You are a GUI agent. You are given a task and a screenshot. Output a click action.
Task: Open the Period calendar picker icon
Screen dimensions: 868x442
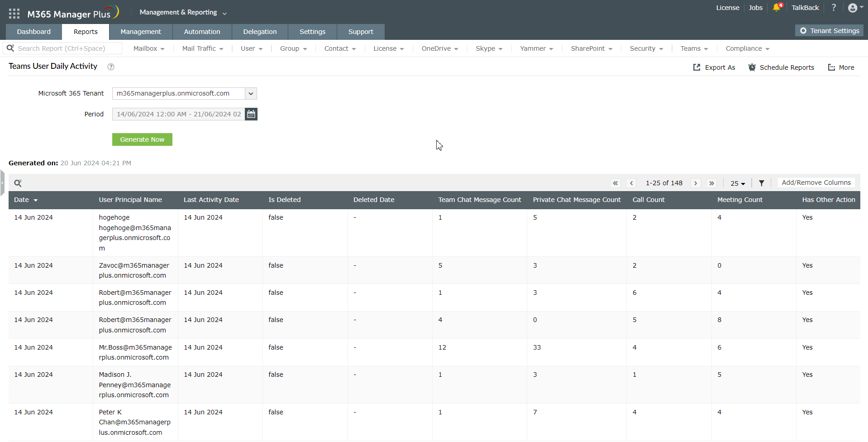251,114
